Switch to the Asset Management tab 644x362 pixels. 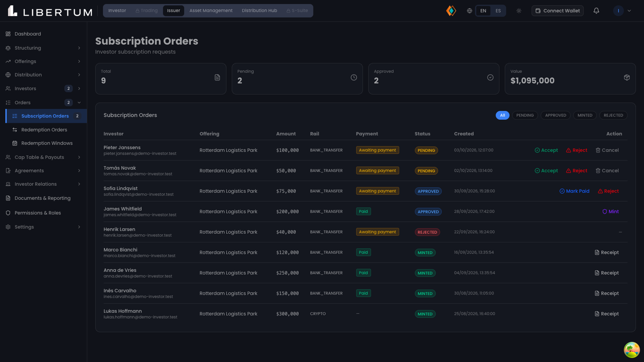211,11
